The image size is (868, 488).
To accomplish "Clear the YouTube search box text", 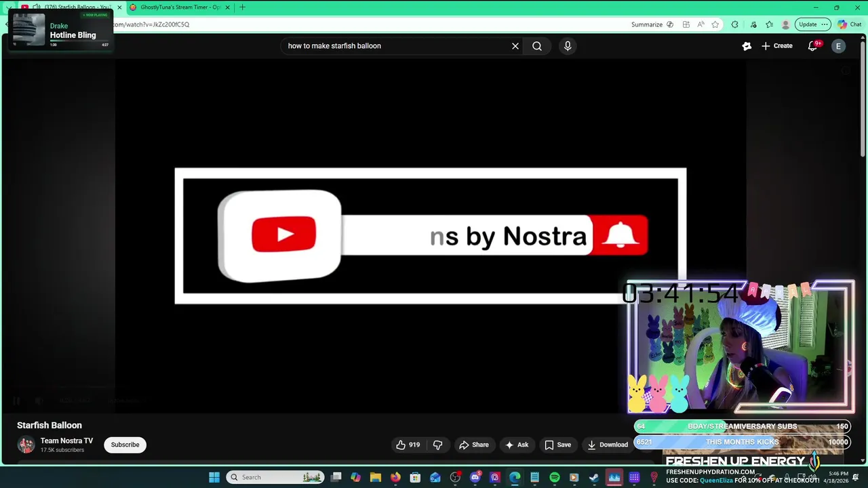I will pos(515,46).
